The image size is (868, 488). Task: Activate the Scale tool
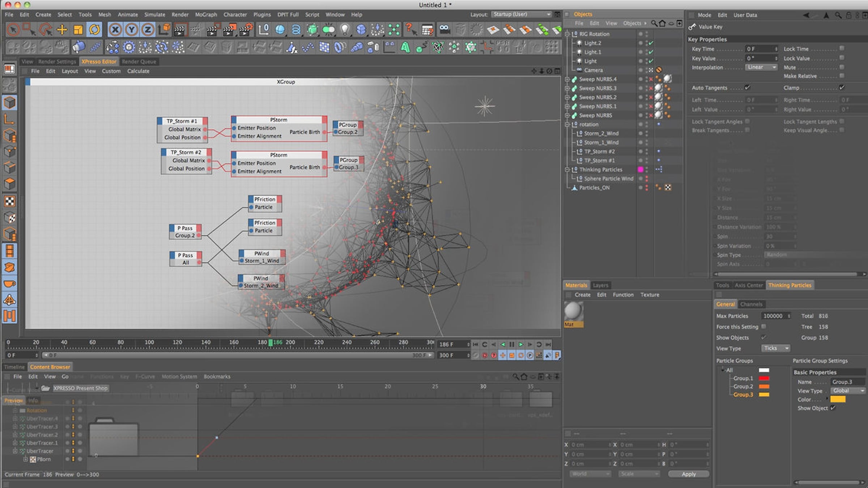pyautogui.click(x=78, y=30)
